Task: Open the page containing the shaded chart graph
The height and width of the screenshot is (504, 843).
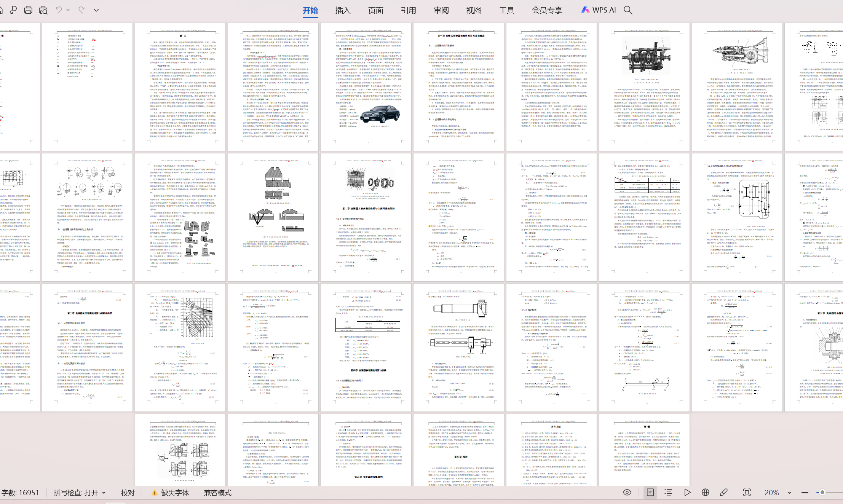Action: [180, 347]
